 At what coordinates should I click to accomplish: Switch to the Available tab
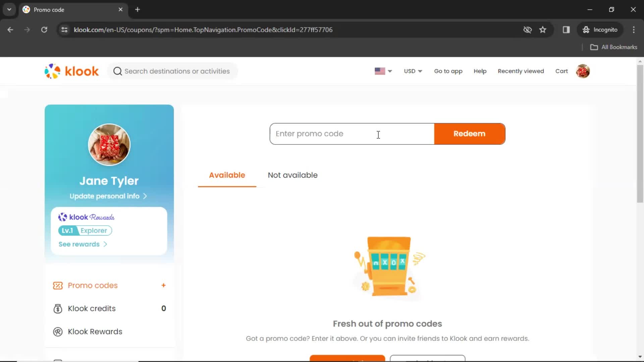pyautogui.click(x=227, y=175)
